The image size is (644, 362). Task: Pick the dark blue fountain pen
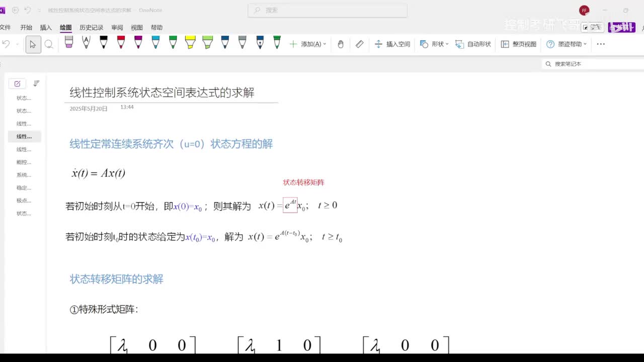pyautogui.click(x=260, y=43)
